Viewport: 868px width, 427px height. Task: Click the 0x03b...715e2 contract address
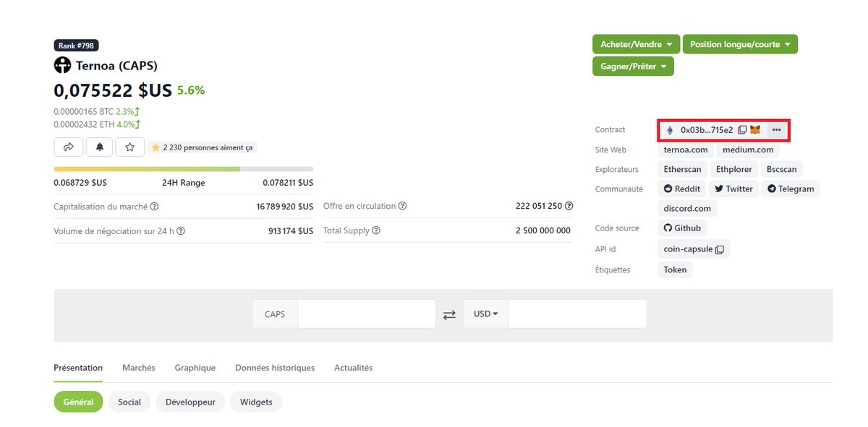click(x=707, y=130)
